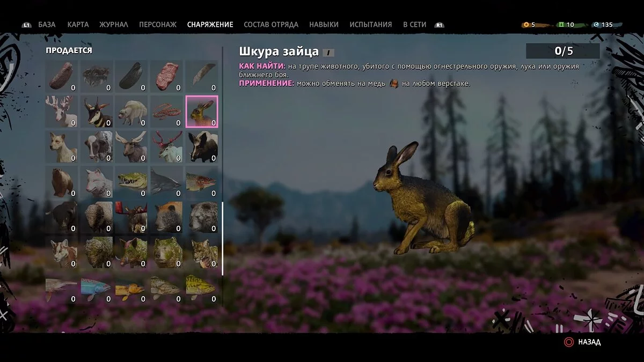Select the brown bear on orange background
Screen dimensions: 644x362
167,217
